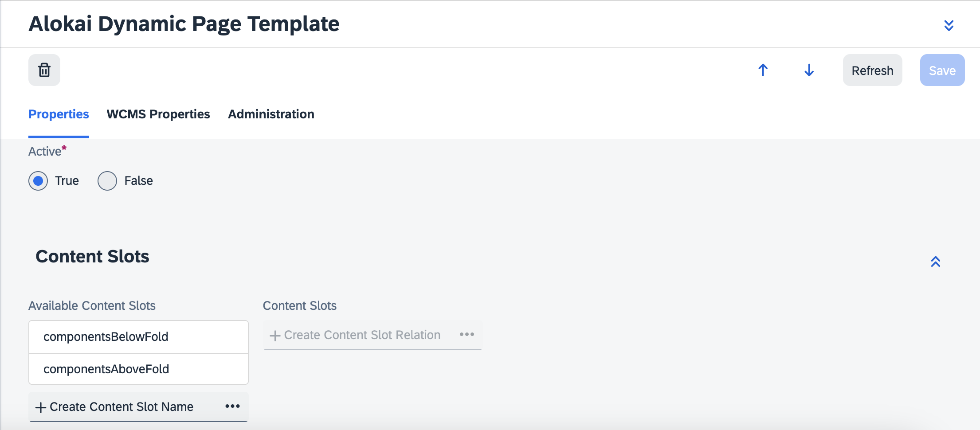Click the down arrow navigation icon
The height and width of the screenshot is (430, 980).
(x=809, y=70)
